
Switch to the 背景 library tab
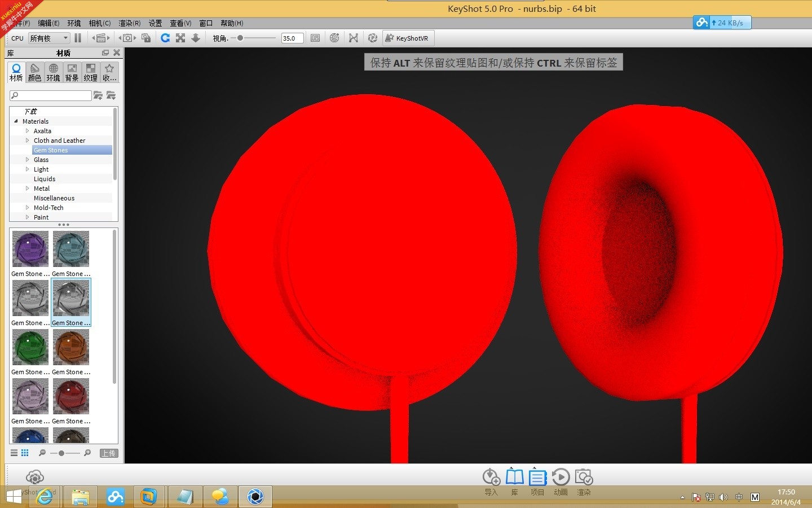click(72, 72)
